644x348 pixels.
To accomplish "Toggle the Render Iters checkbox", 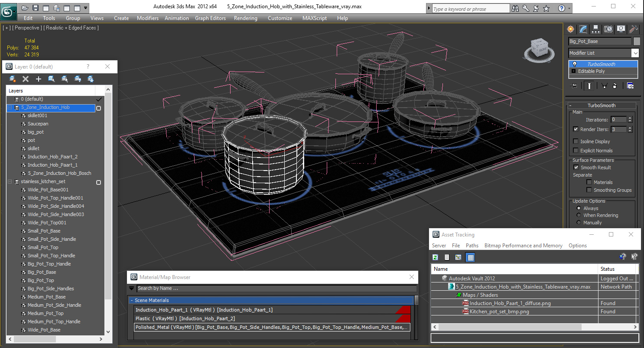I will point(576,129).
